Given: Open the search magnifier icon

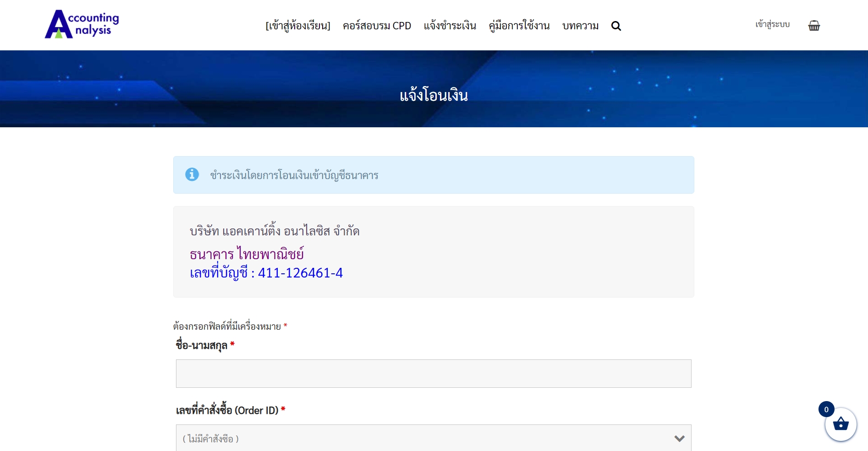Looking at the screenshot, I should [616, 26].
